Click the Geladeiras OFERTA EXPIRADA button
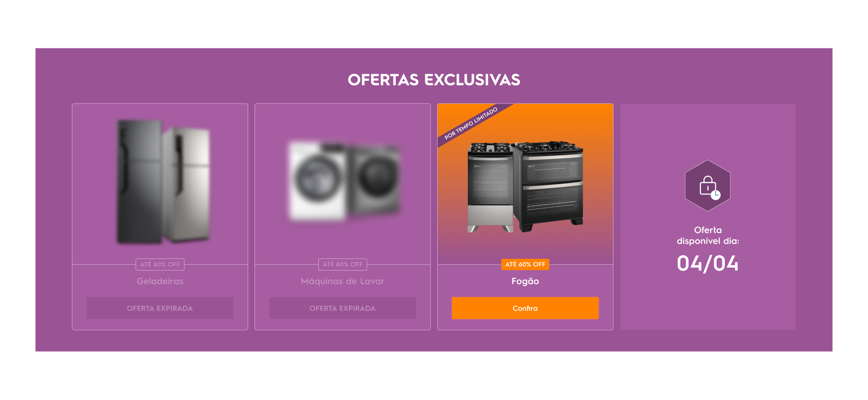The width and height of the screenshot is (868, 400). point(160,308)
